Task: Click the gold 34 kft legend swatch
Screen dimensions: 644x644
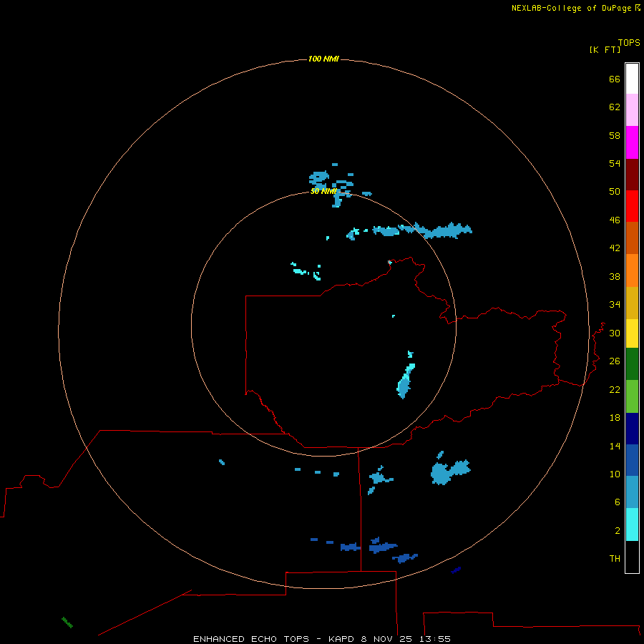Action: tap(632, 303)
